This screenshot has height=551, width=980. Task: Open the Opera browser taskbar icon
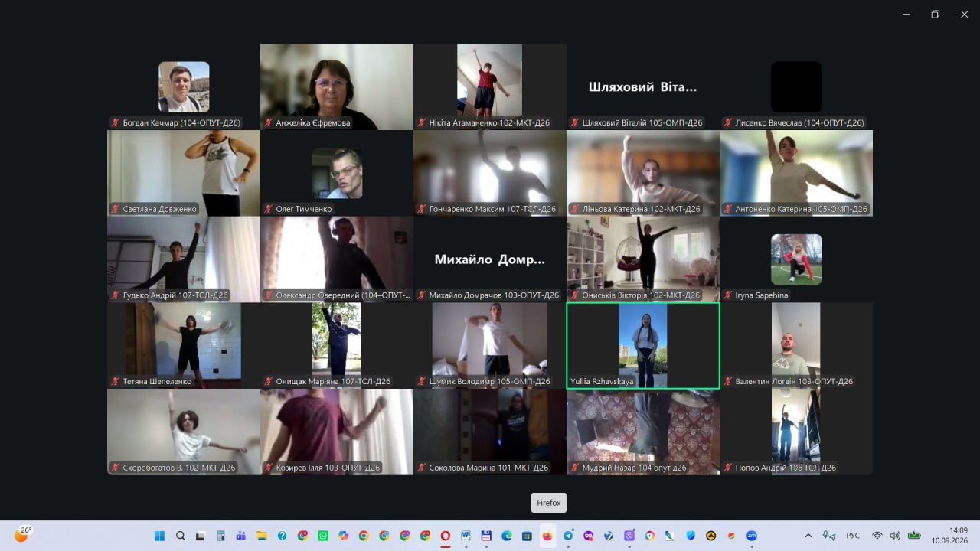pos(446,536)
